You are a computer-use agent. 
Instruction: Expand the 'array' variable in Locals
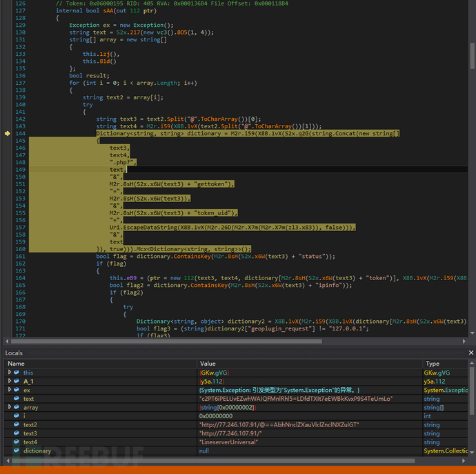[x=10, y=407]
